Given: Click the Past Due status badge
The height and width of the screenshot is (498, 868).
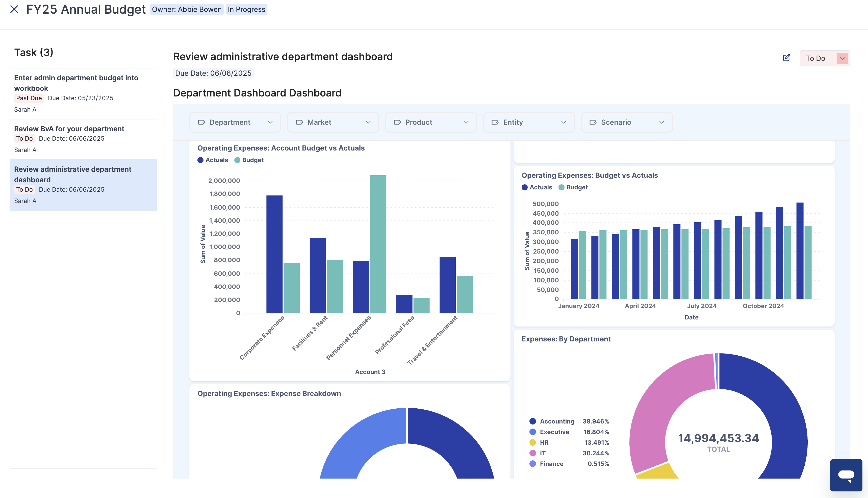Looking at the screenshot, I should tap(29, 98).
